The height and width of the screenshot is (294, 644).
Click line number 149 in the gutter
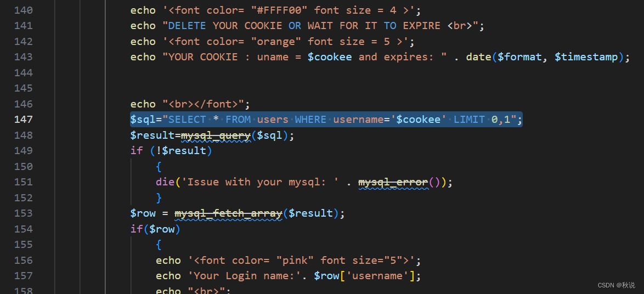[x=24, y=151]
